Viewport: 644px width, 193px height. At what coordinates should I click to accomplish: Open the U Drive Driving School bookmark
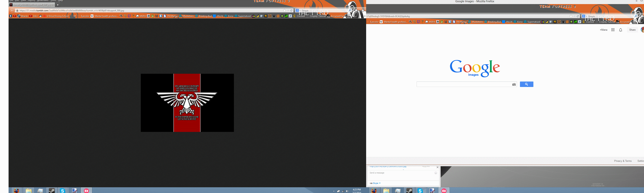pos(56,16)
